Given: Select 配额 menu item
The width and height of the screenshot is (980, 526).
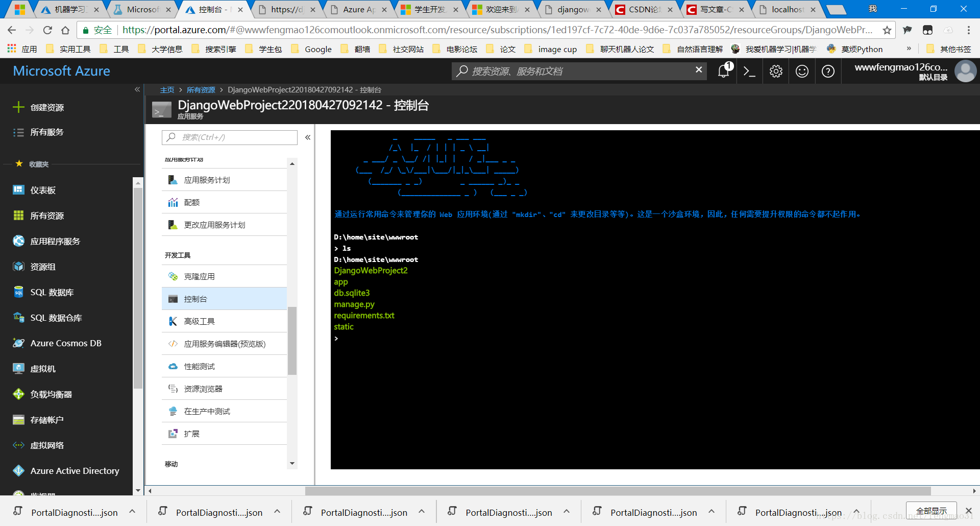Looking at the screenshot, I should coord(224,202).
